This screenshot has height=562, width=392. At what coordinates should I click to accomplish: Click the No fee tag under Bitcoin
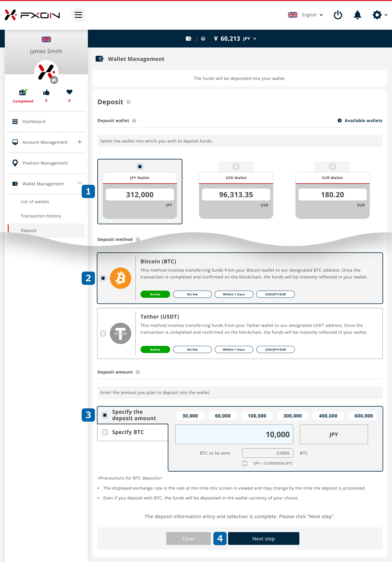192,294
